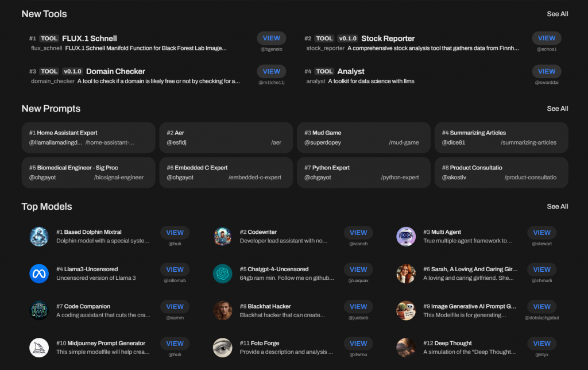Click the flux_schnell identifier text
The height and width of the screenshot is (370, 588).
(x=47, y=48)
